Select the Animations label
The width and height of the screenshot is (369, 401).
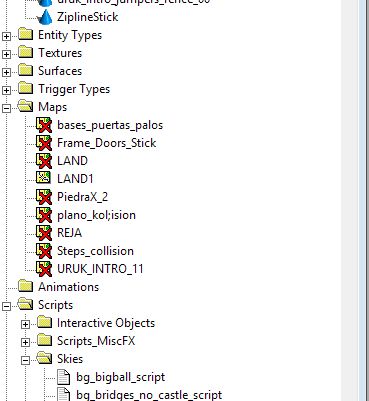69,287
